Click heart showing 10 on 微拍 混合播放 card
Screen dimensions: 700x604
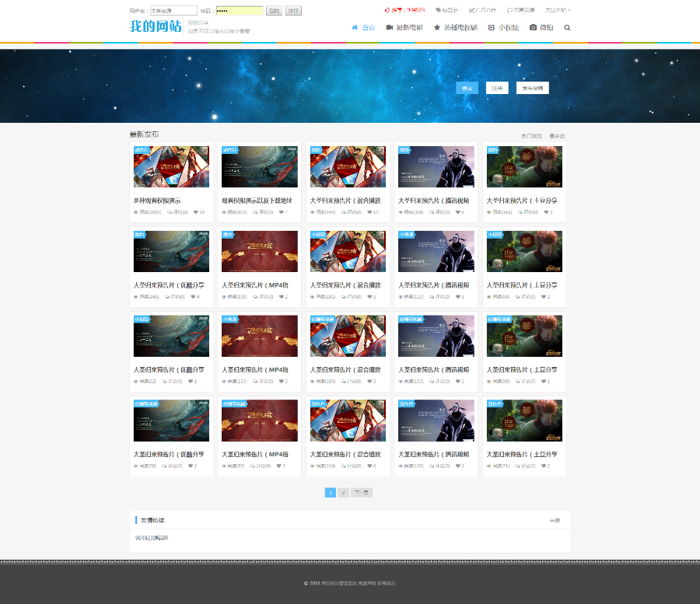(x=369, y=212)
